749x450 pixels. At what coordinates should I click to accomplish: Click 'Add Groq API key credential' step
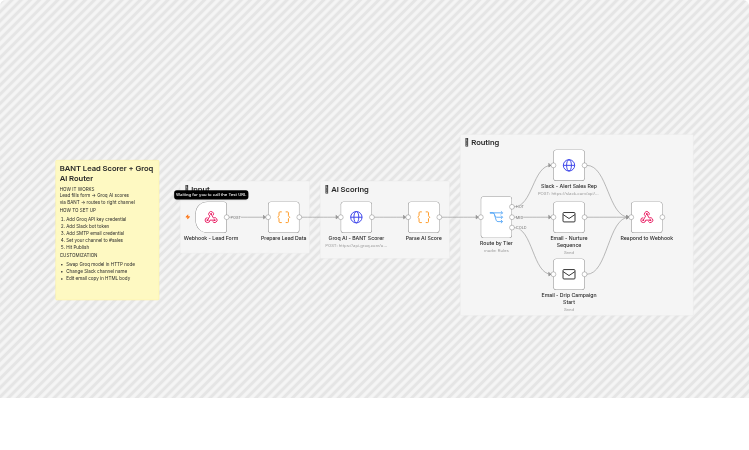click(96, 219)
